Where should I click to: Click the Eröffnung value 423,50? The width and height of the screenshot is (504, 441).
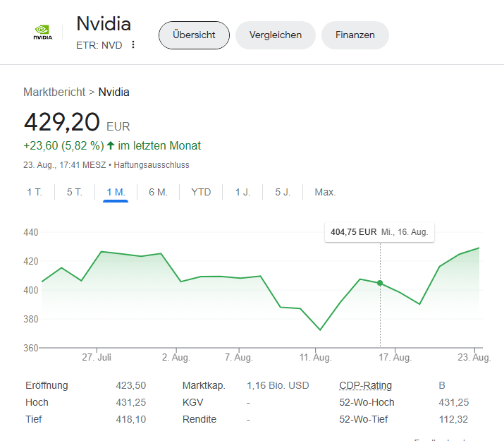pos(131,385)
